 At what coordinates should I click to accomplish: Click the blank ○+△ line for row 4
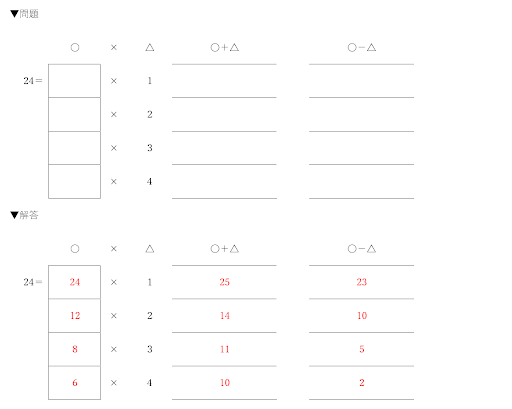pyautogui.click(x=224, y=182)
